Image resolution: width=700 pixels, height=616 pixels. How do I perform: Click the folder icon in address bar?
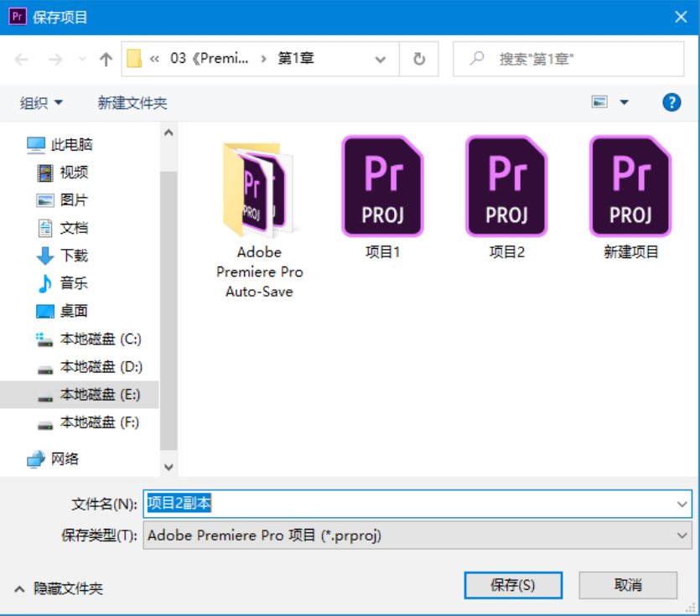click(134, 59)
